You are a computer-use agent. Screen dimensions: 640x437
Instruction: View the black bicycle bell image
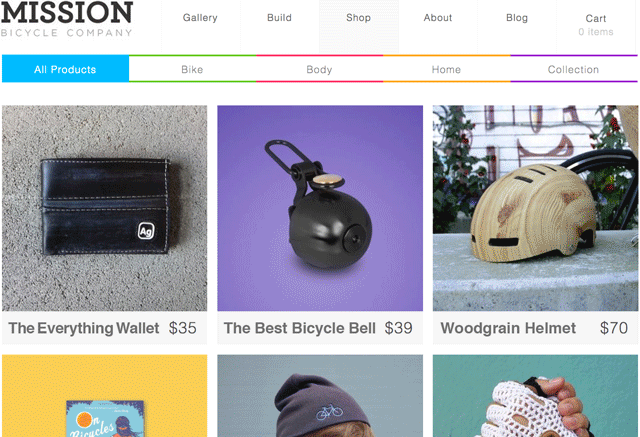point(320,208)
